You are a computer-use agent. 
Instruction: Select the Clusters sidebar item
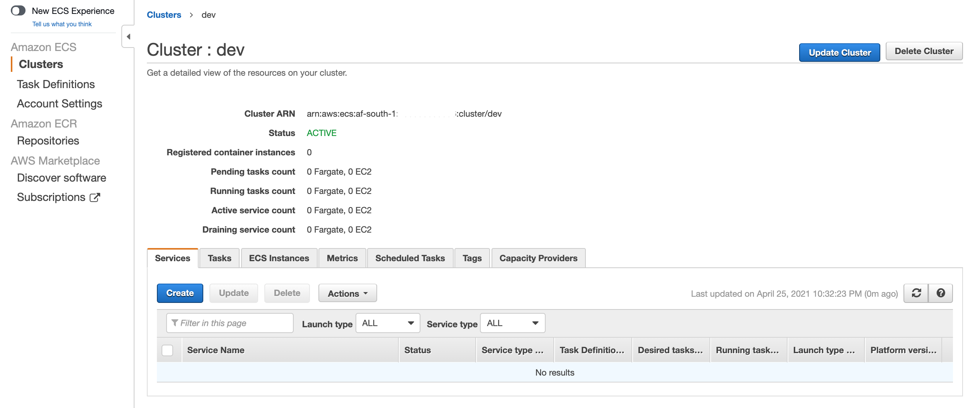(x=41, y=64)
